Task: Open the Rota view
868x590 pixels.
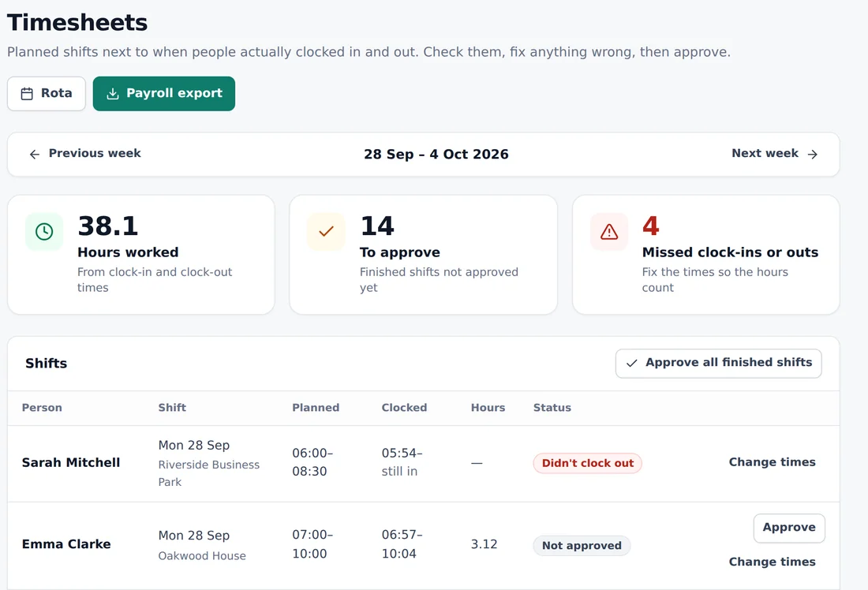Action: pos(47,94)
